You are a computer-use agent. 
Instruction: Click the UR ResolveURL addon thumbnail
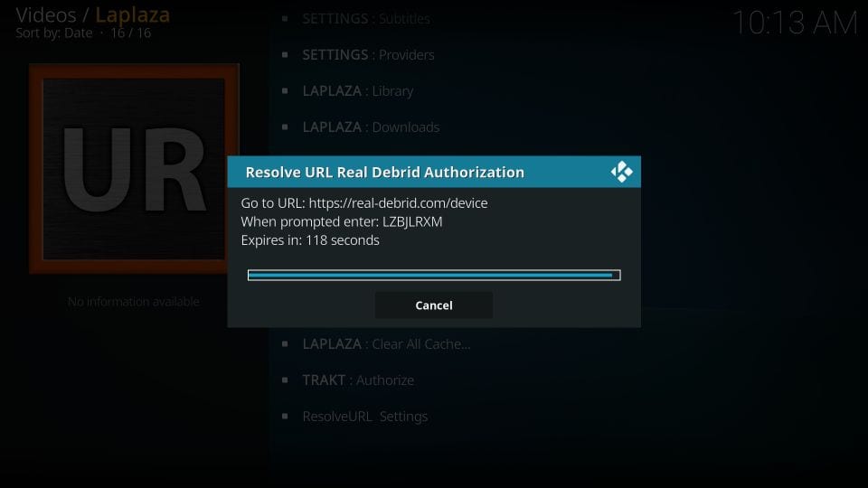pyautogui.click(x=134, y=168)
